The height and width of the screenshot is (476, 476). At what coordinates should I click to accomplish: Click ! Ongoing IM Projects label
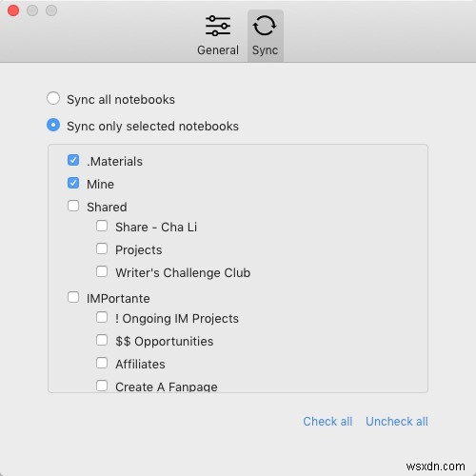(x=177, y=319)
